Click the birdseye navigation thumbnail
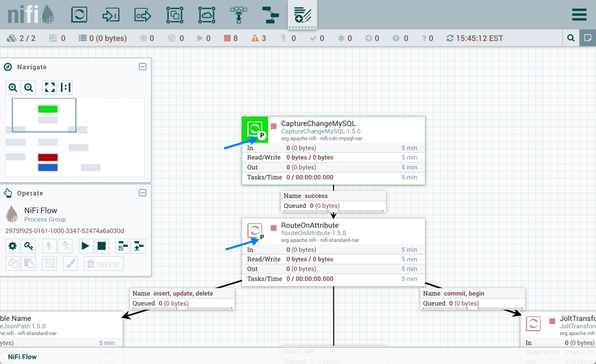The height and width of the screenshot is (364, 596). click(x=75, y=137)
